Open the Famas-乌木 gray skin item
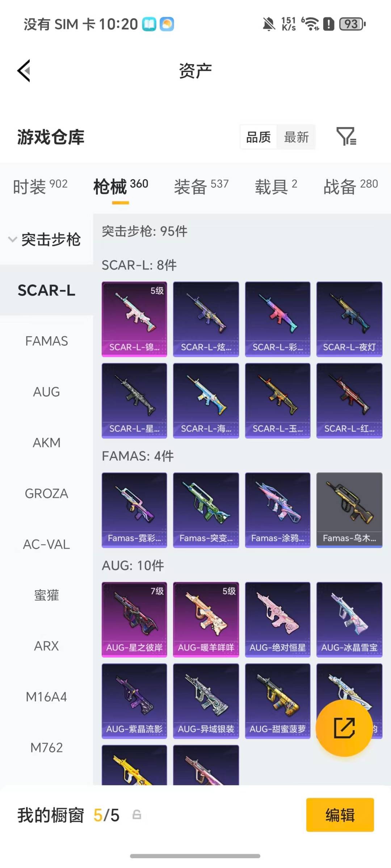This screenshot has width=391, height=868. pyautogui.click(x=349, y=510)
